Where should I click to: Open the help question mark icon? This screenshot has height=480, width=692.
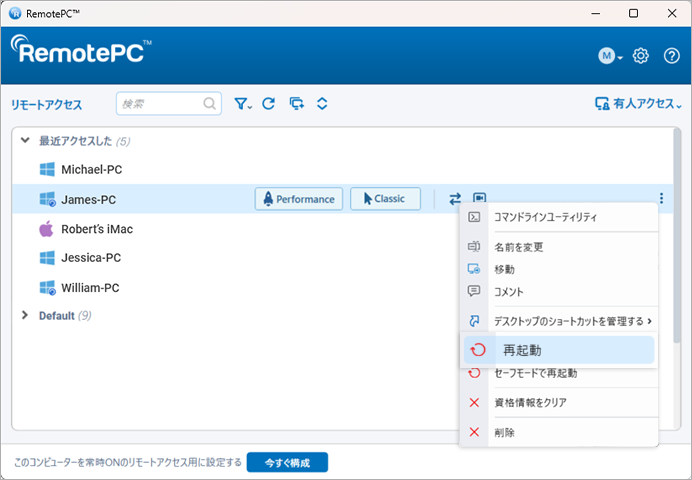click(672, 56)
